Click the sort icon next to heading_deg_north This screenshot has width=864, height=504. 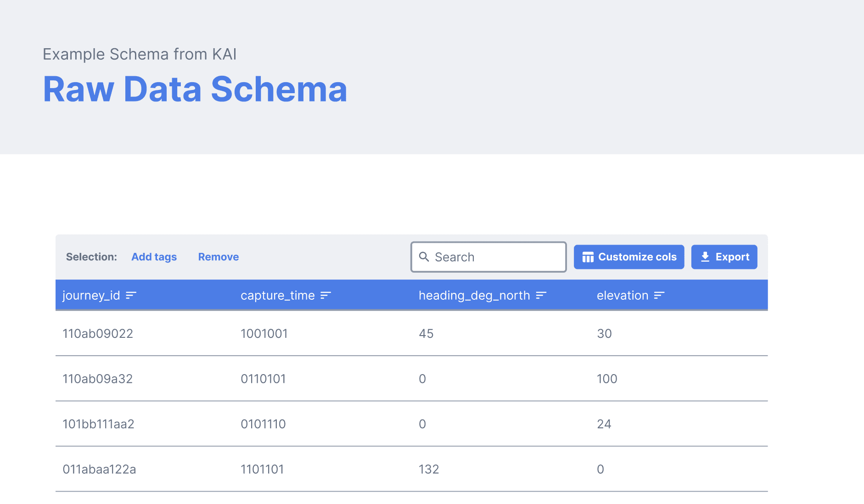pyautogui.click(x=541, y=296)
